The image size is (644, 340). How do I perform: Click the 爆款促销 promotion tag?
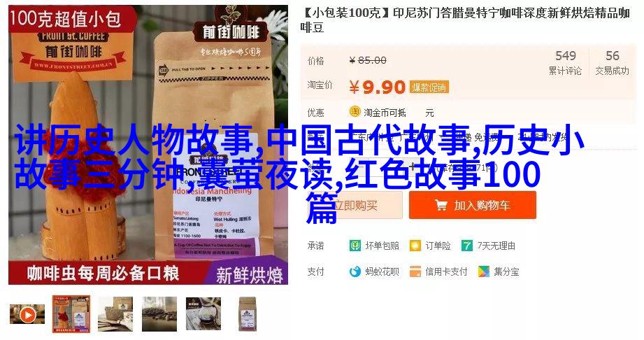(429, 87)
